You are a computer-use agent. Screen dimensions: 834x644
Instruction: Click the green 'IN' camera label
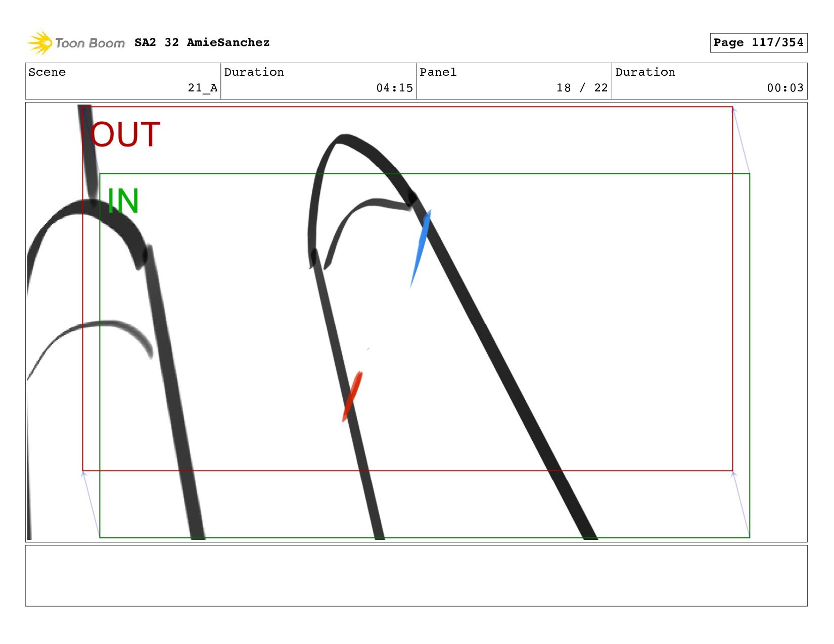(x=123, y=201)
